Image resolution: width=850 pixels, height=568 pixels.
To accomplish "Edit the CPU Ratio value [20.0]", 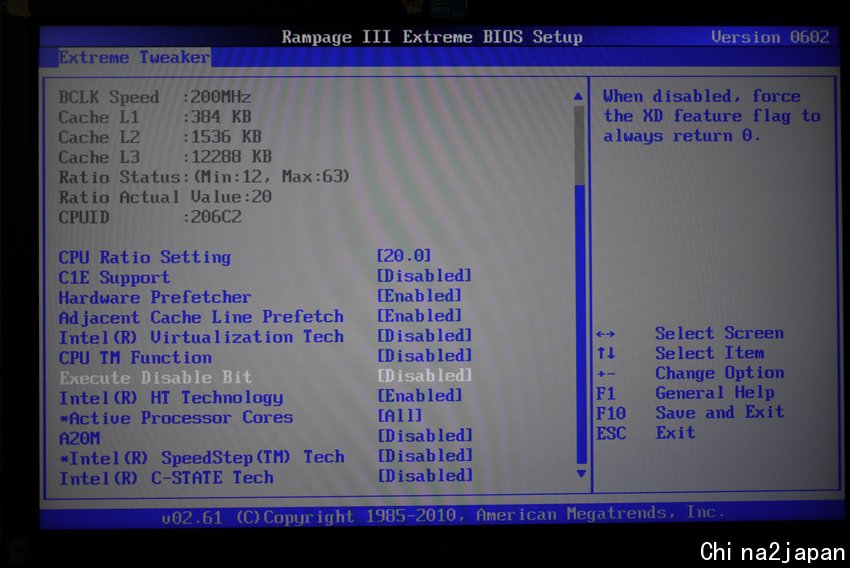I will [x=404, y=255].
